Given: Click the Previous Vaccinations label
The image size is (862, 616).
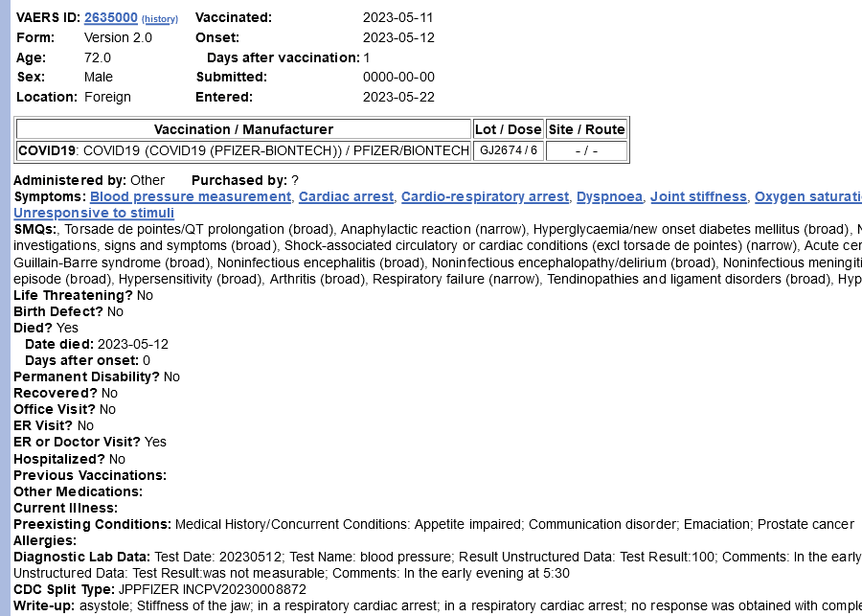Looking at the screenshot, I should click(90, 475).
